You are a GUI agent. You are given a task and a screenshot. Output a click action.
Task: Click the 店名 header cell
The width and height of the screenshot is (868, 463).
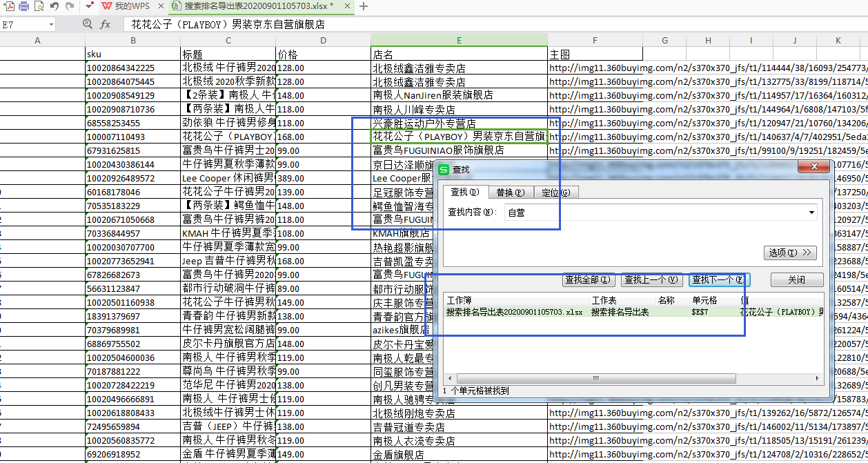(x=459, y=54)
